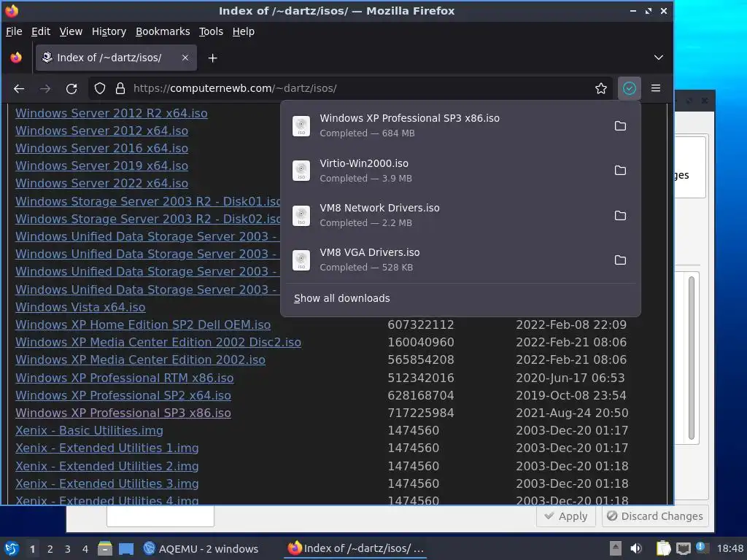Show containing folder for VM8 Network Drivers.iso

point(620,216)
